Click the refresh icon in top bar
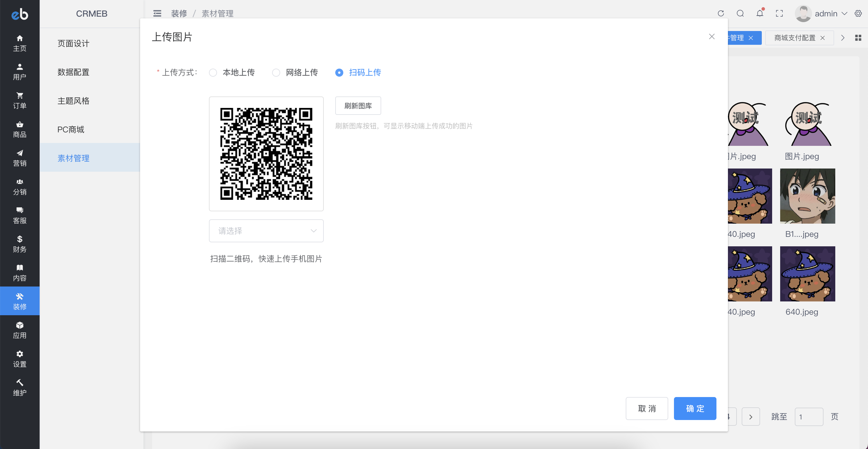Image resolution: width=868 pixels, height=449 pixels. pos(721,13)
